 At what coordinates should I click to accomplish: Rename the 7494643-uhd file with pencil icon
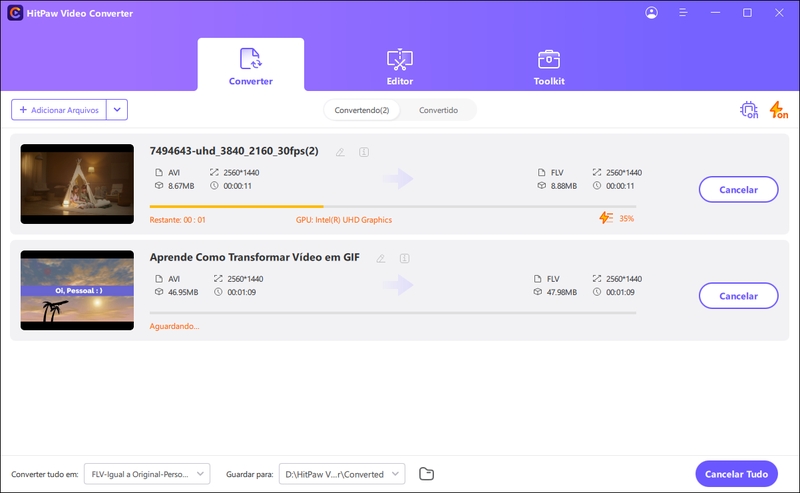(x=340, y=152)
